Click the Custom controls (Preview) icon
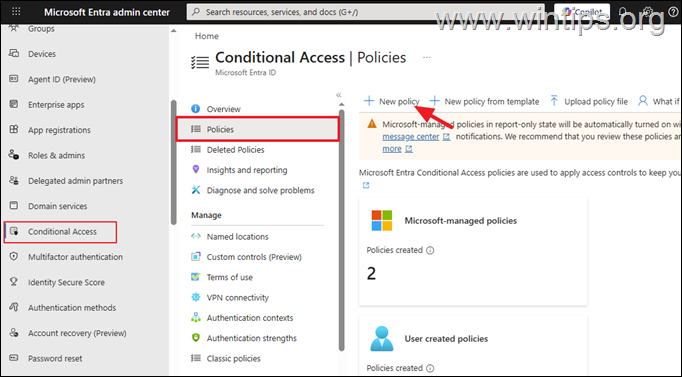 pos(196,257)
